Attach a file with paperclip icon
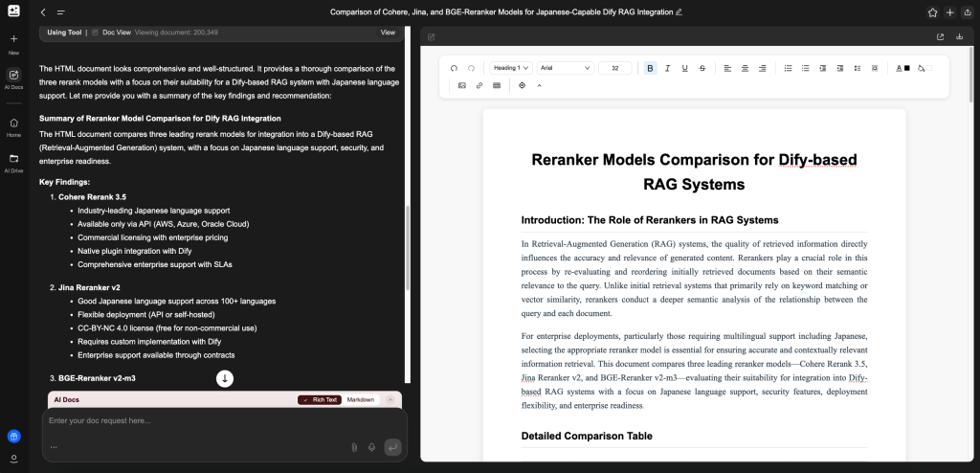 (354, 447)
